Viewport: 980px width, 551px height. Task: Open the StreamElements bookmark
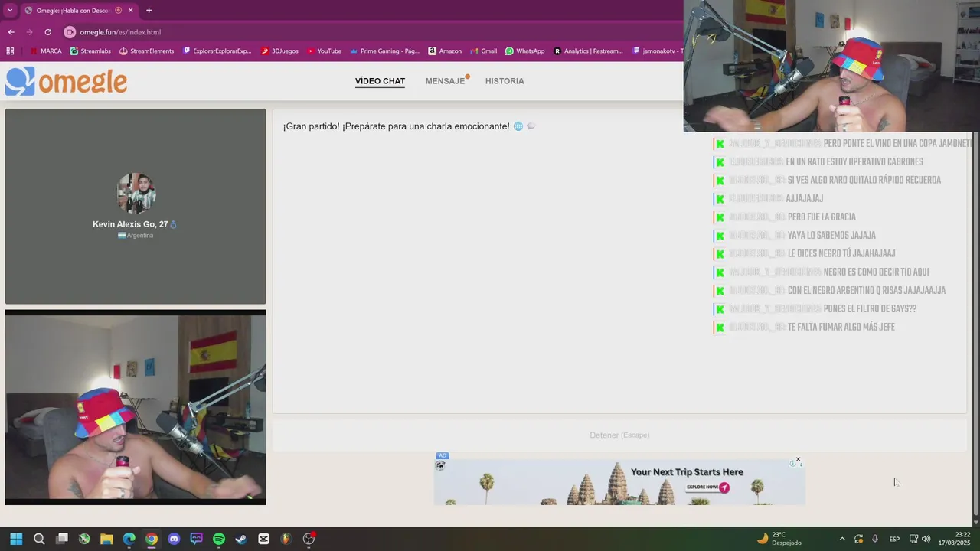coord(146,51)
